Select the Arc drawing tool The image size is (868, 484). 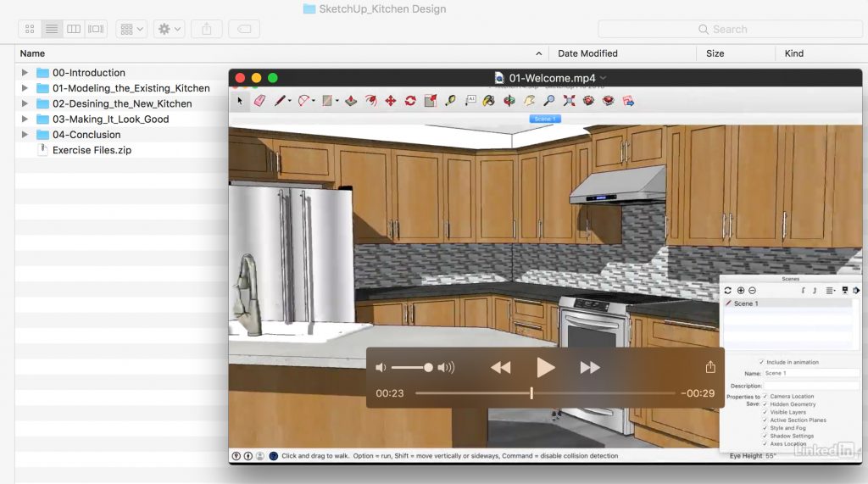[x=303, y=101]
